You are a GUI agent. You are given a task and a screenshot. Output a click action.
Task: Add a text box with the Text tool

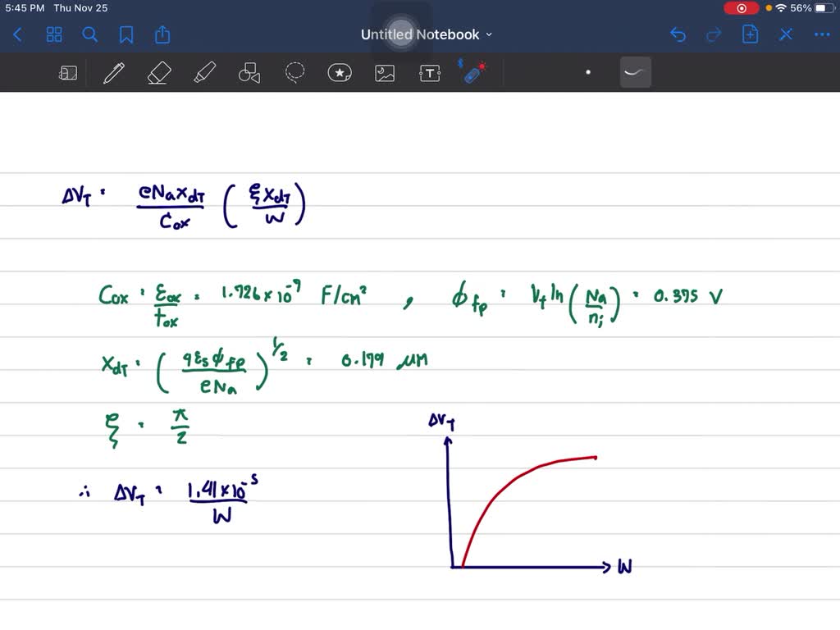click(x=429, y=72)
